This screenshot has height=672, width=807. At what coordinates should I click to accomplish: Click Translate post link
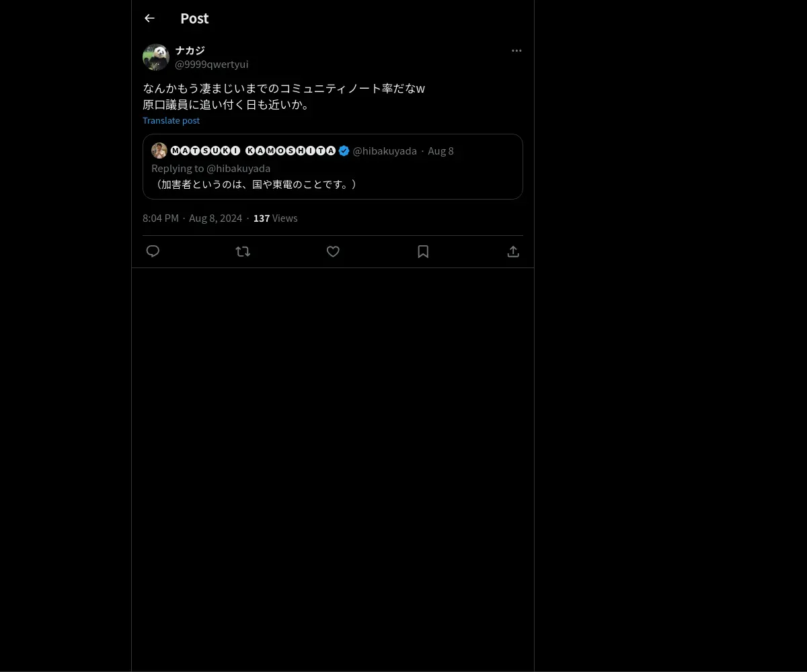[171, 120]
